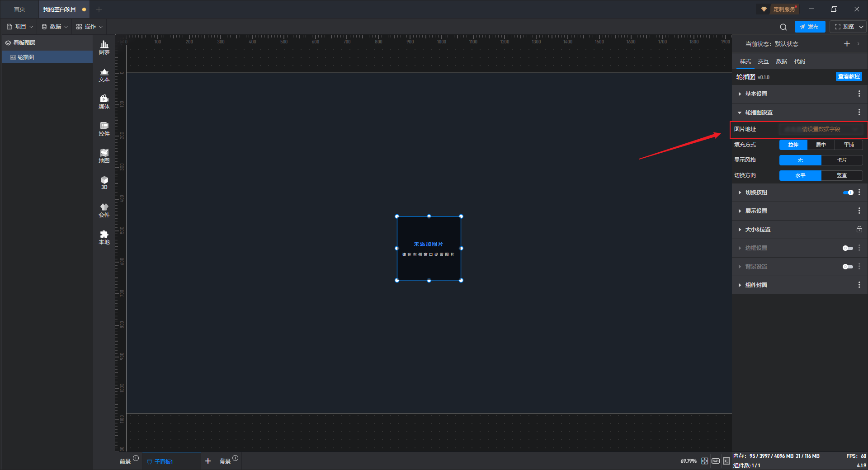Viewport: 868px width, 470px height.
Task: Open the 3D component library
Action: pyautogui.click(x=104, y=183)
